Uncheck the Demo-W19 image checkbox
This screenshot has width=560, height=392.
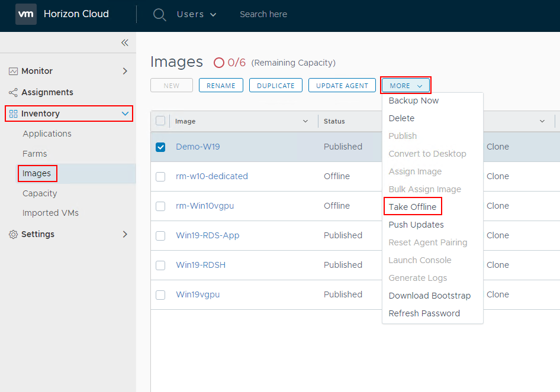[x=160, y=147]
